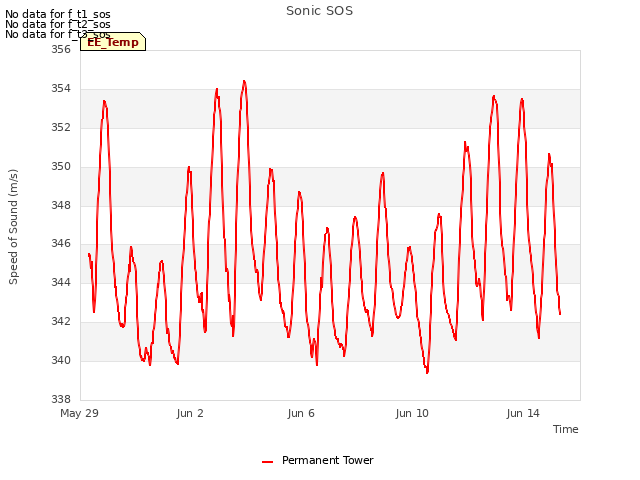640x480 pixels.
Task: Click the 'Jun 10' x-axis tick label
Action: coord(412,413)
